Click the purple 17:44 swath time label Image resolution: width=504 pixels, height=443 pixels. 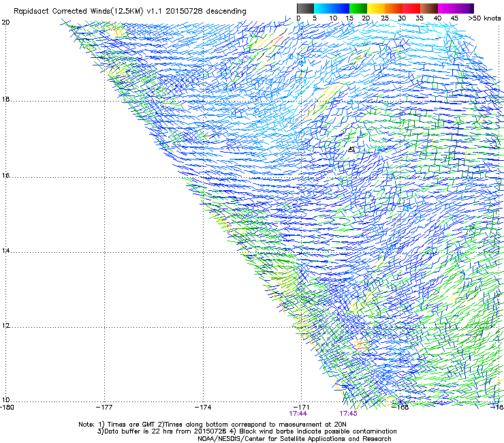tap(298, 414)
